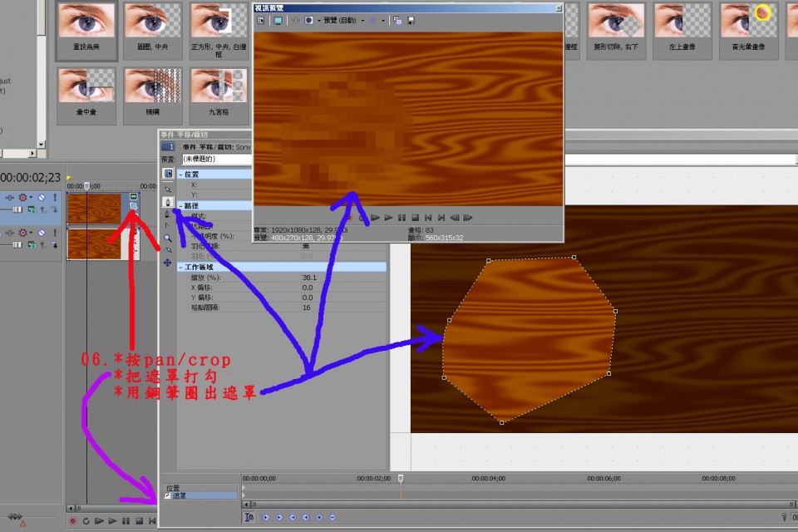Copy preview snapshot to clipboard
Screen dimensions: 798x532
pos(397,20)
